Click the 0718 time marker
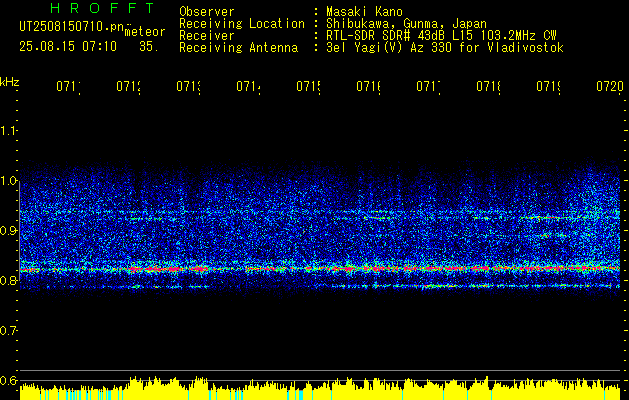This screenshot has height=400, width=629. pos(488,87)
